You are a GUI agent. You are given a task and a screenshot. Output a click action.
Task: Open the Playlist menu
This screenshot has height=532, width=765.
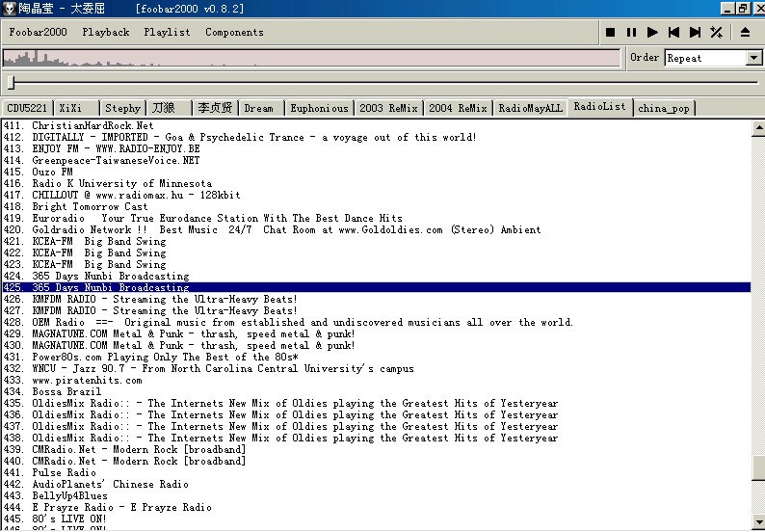tap(167, 32)
